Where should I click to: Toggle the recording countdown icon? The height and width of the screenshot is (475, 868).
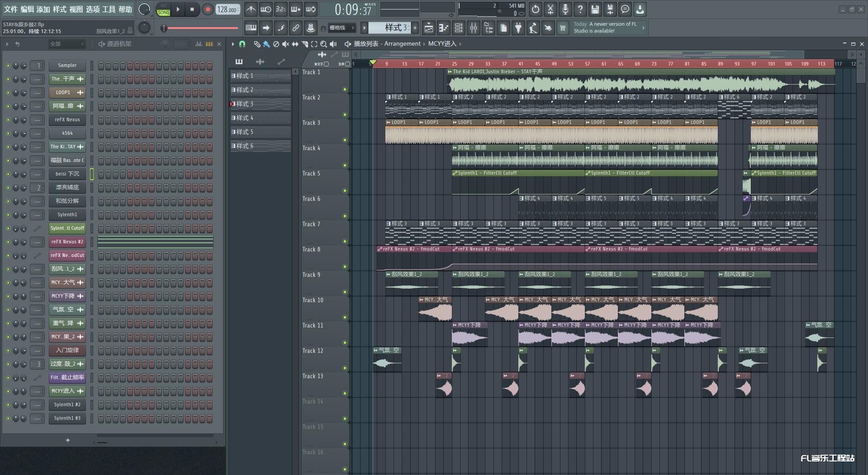coord(281,9)
